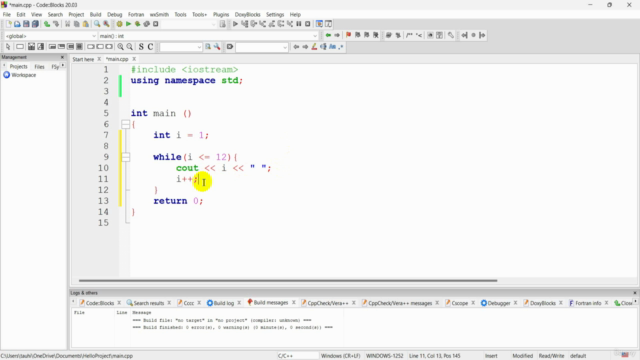Click the Open file icon
The image size is (640, 360).
point(17,24)
